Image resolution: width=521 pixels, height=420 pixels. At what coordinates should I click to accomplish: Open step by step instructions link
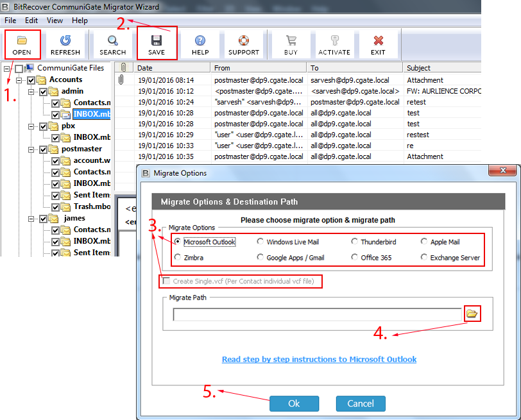point(319,359)
